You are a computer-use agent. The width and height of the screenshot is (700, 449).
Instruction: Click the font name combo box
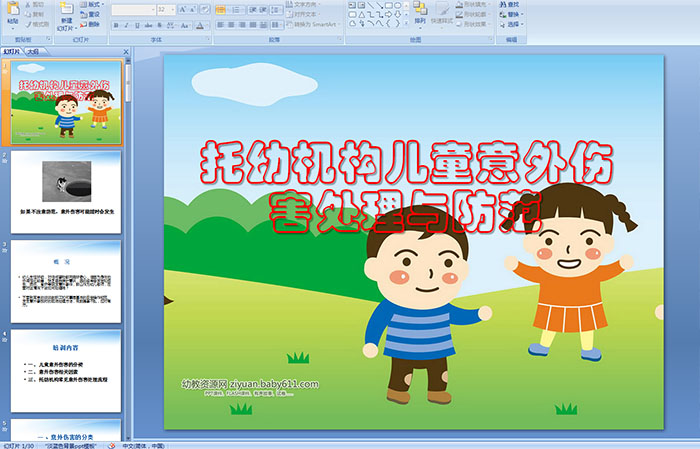point(133,9)
